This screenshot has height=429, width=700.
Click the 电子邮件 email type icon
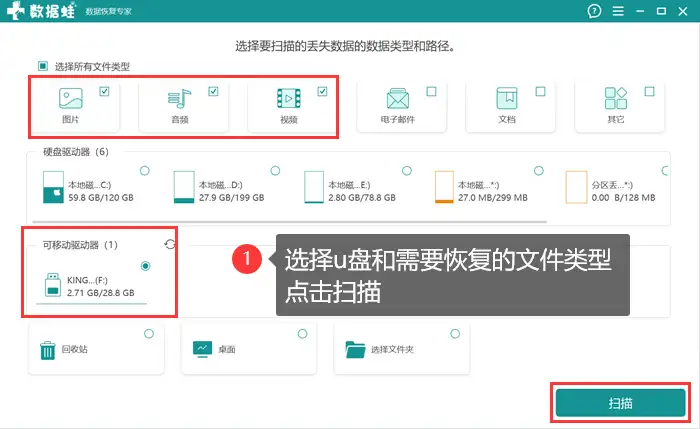click(398, 98)
